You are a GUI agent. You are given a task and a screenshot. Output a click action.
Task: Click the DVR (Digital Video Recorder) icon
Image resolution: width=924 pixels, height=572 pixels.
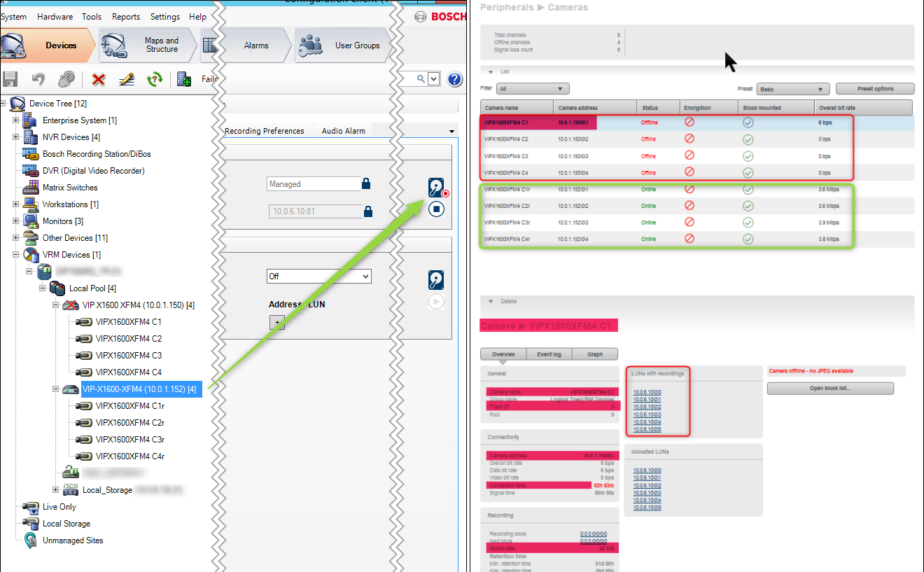pyautogui.click(x=30, y=170)
